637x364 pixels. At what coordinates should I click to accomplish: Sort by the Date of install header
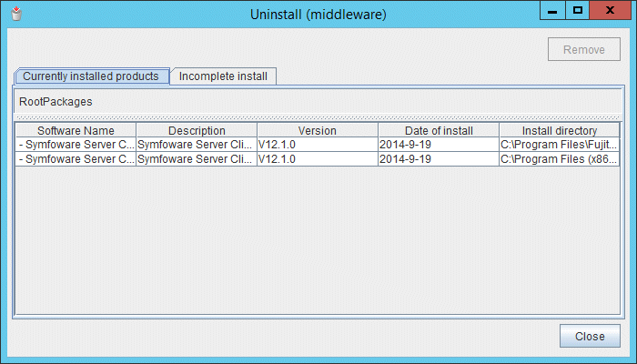439,131
